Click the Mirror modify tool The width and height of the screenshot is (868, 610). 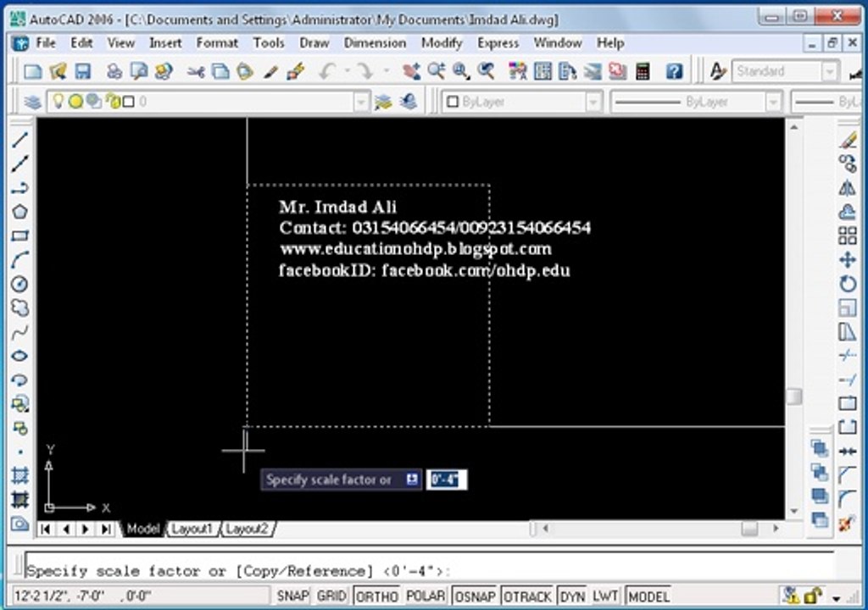pyautogui.click(x=848, y=187)
